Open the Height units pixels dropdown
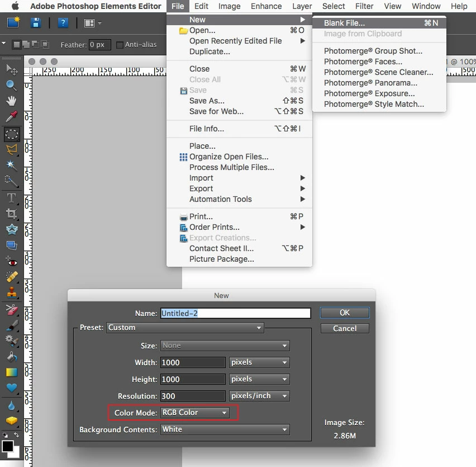Screen dimensions: 476x467 [x=259, y=379]
